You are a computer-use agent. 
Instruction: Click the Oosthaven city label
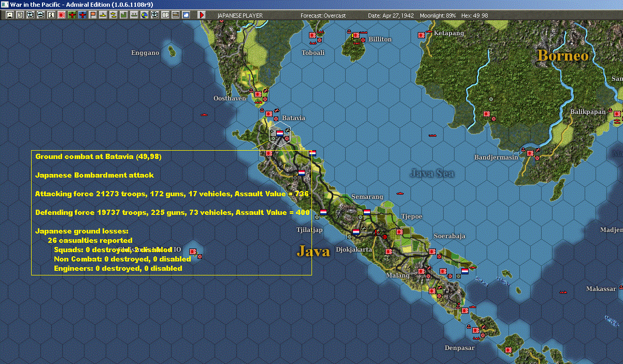[x=230, y=98]
